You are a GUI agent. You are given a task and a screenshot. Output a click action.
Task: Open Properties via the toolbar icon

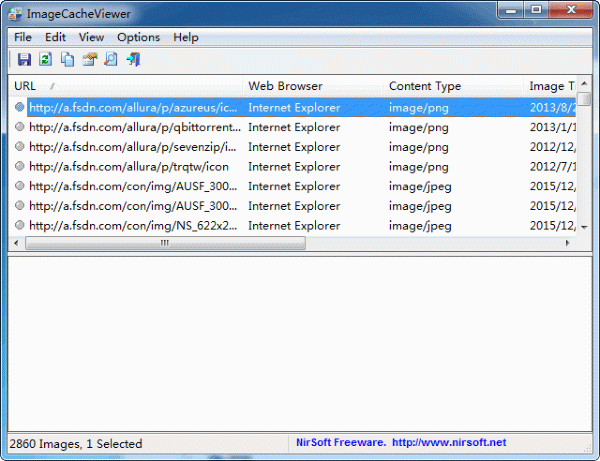(x=89, y=60)
